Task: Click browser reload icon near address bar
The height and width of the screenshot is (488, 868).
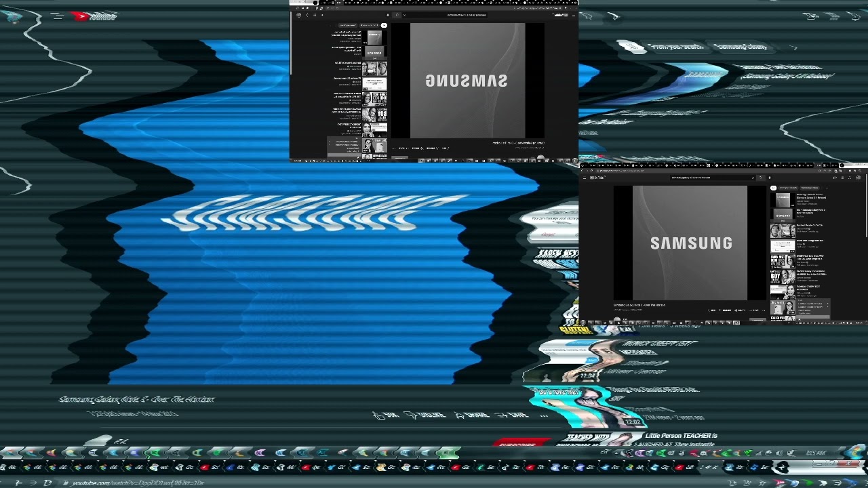Action: [47, 483]
